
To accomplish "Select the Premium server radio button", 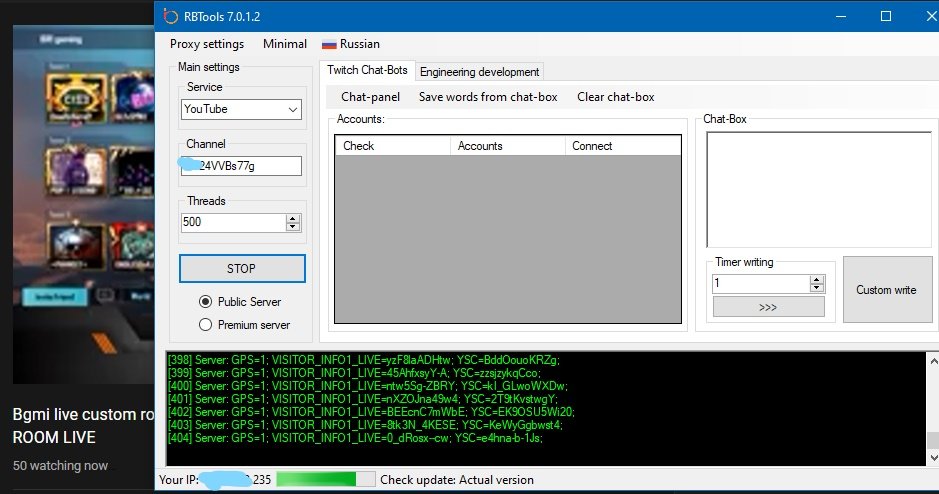I will (206, 325).
